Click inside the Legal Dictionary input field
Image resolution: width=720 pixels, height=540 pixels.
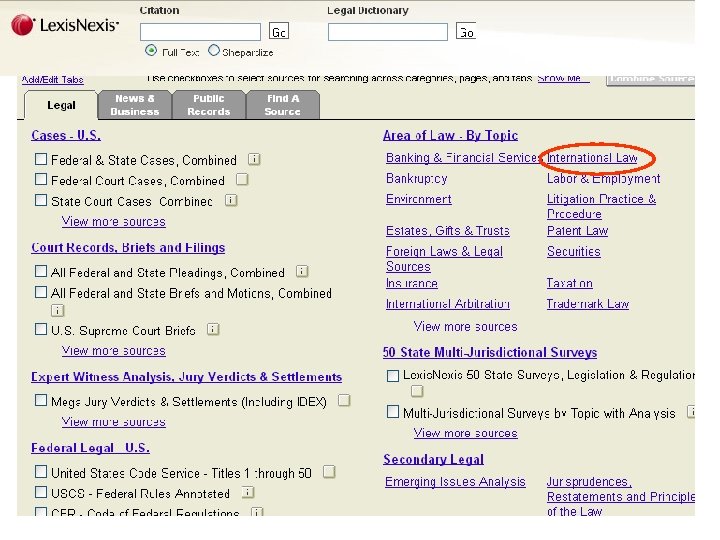pos(388,32)
